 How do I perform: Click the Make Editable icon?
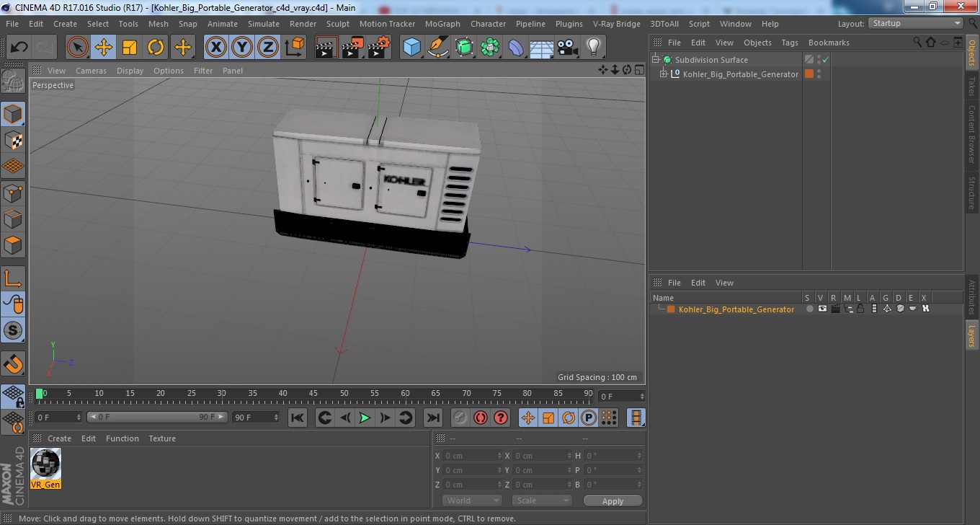(13, 81)
